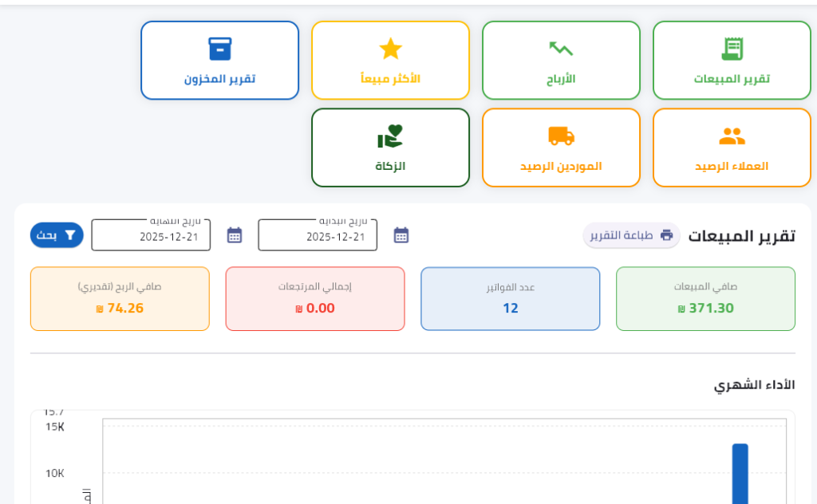Image resolution: width=817 pixels, height=504 pixels.
Task: Click the filter funnel icon in search button
Action: click(70, 235)
